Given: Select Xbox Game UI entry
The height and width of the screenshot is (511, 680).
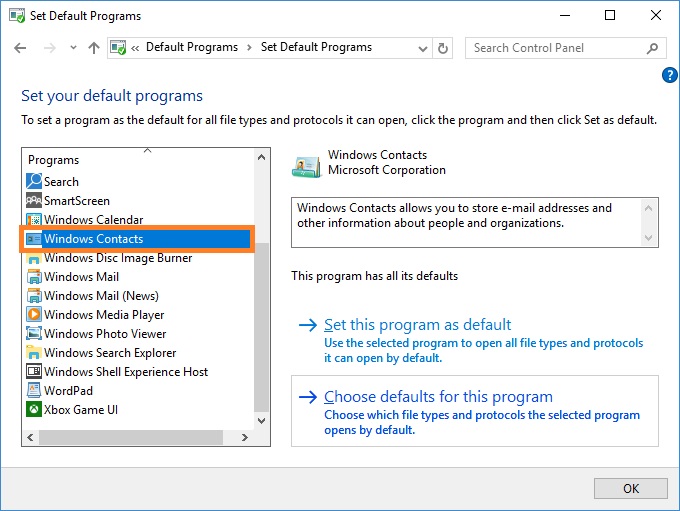Looking at the screenshot, I should 81,409.
